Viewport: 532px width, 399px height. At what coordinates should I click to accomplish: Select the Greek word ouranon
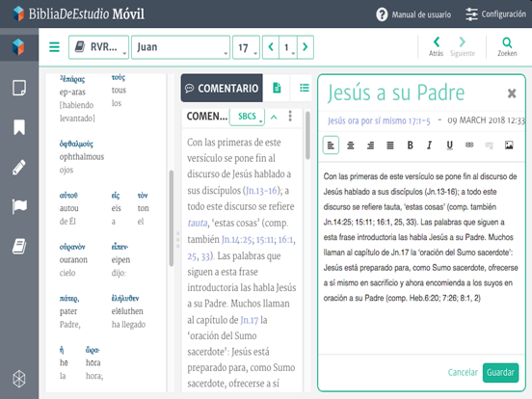click(x=73, y=260)
